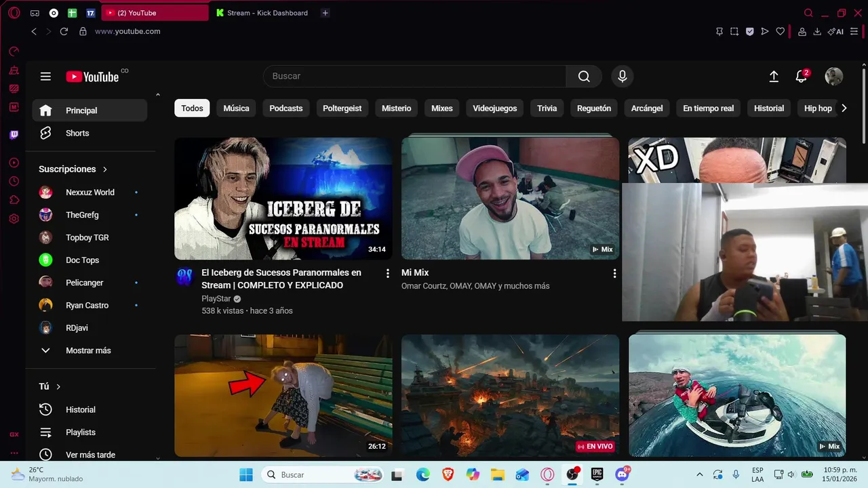868x488 pixels.
Task: Open the ad blocker shield icon
Action: click(x=749, y=31)
